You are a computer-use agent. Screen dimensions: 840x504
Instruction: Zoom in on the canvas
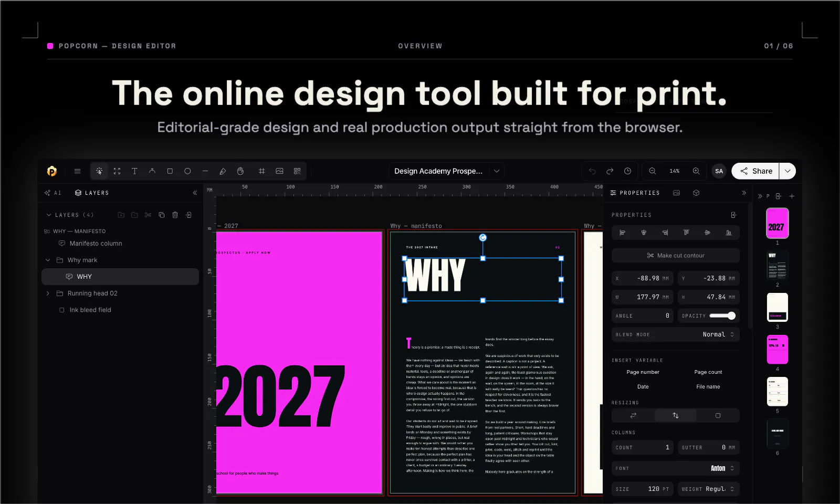point(696,171)
